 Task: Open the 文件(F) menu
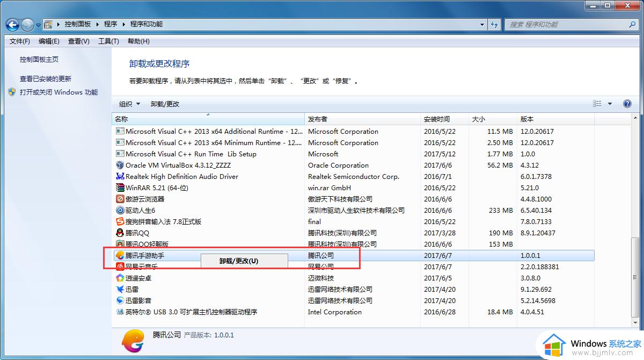pos(20,41)
